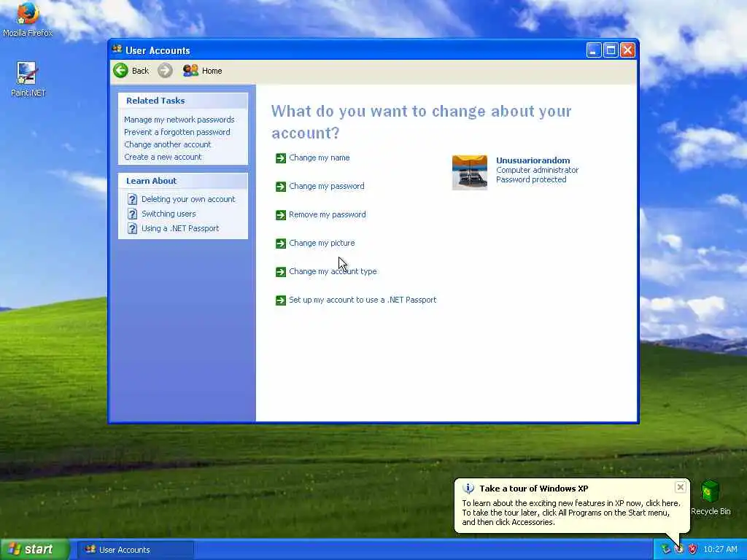Screen dimensions: 747x560
Task: Choose Change my account type
Action: coord(333,271)
